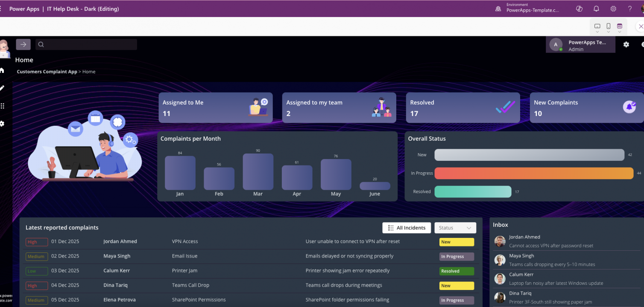Click the All Incidents button
The height and width of the screenshot is (307, 644).
406,228
